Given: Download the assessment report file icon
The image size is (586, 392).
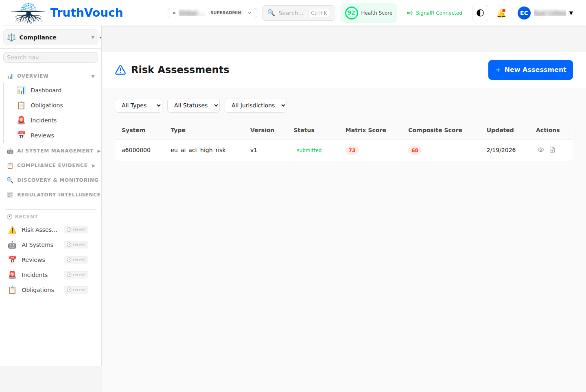Looking at the screenshot, I should [x=552, y=150].
